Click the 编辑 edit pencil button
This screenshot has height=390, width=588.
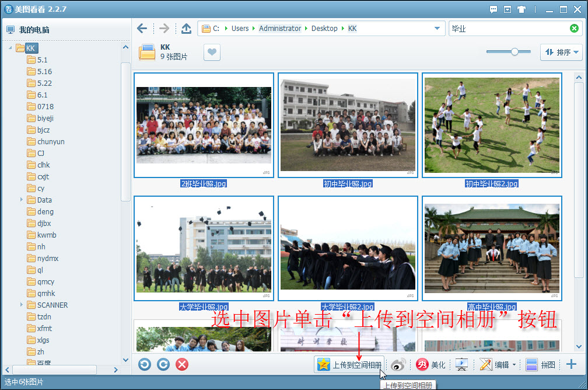[x=494, y=364]
